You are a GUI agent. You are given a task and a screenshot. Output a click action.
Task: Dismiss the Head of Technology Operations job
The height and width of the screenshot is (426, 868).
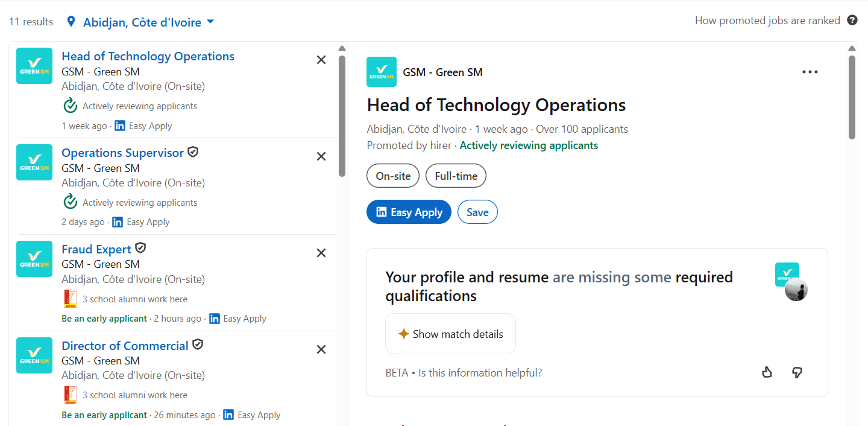(x=321, y=60)
